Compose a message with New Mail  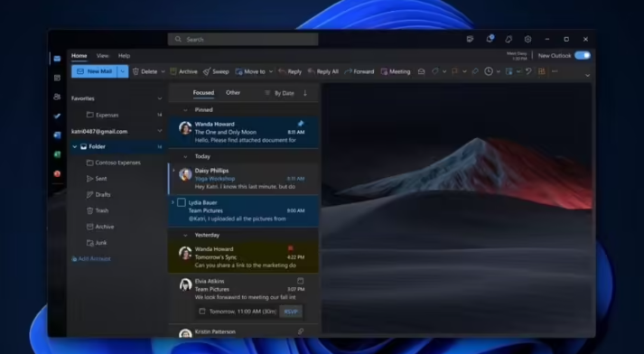click(x=95, y=71)
